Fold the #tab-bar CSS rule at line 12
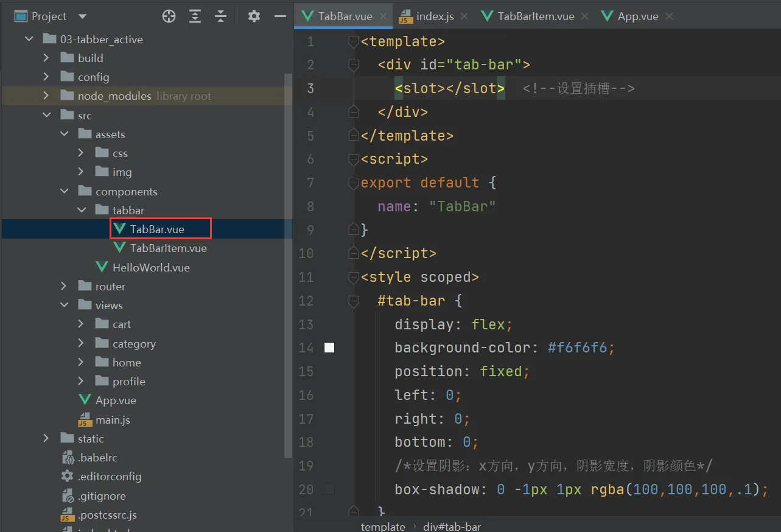The height and width of the screenshot is (532, 781). (x=354, y=301)
